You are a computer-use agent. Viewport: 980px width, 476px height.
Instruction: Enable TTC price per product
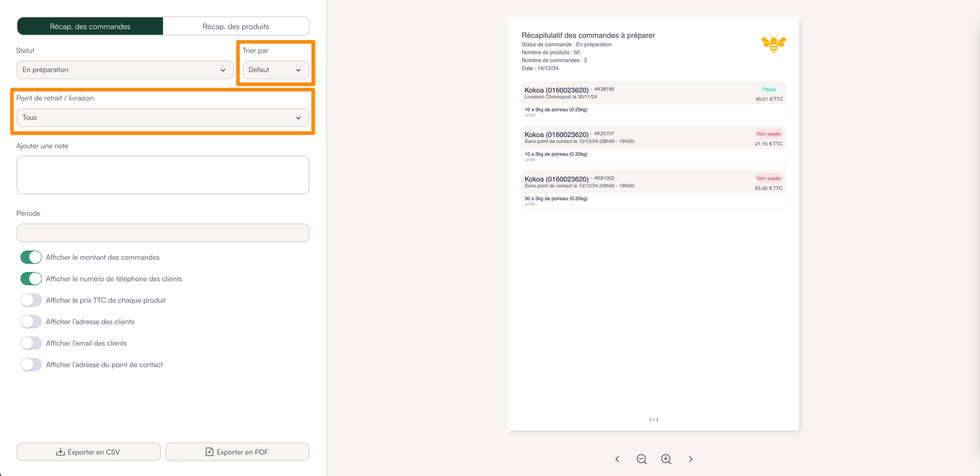(31, 300)
